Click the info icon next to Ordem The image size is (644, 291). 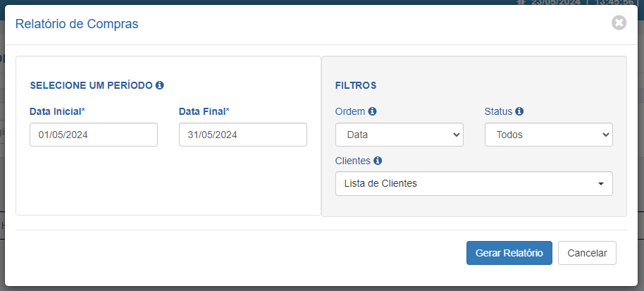372,111
